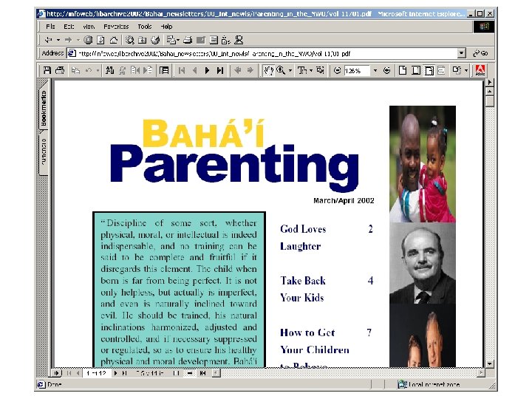The height and width of the screenshot is (399, 532).
Task: Toggle Fit Width view
Action: point(429,70)
